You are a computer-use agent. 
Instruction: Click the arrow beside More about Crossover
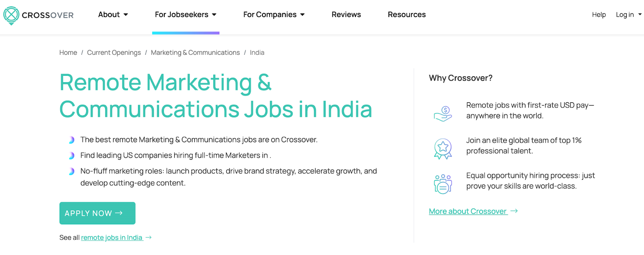point(514,211)
